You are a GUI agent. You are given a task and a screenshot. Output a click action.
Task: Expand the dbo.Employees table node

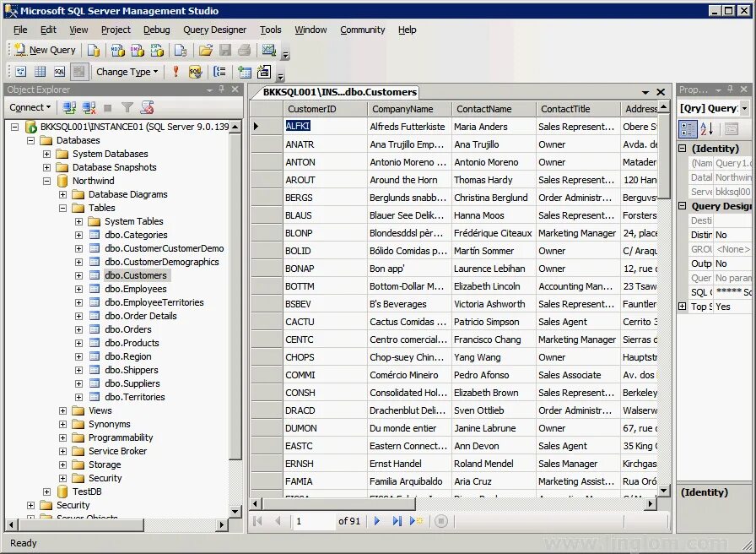(79, 289)
